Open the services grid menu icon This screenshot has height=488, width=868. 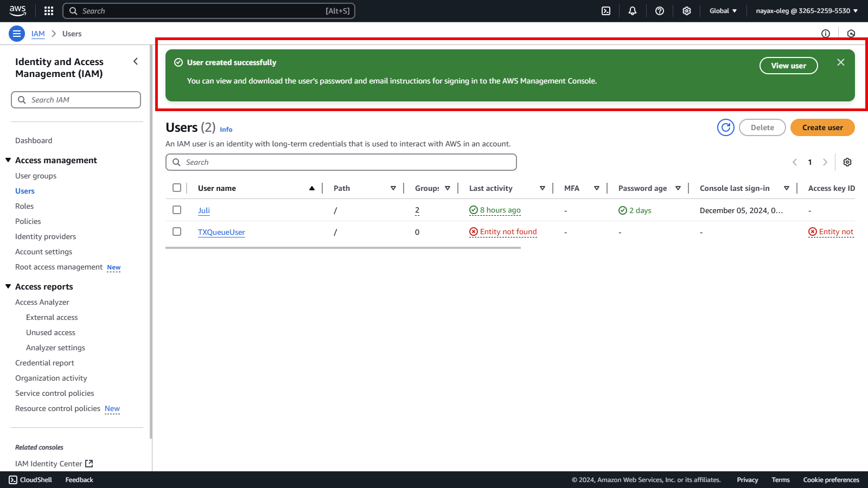click(x=49, y=11)
